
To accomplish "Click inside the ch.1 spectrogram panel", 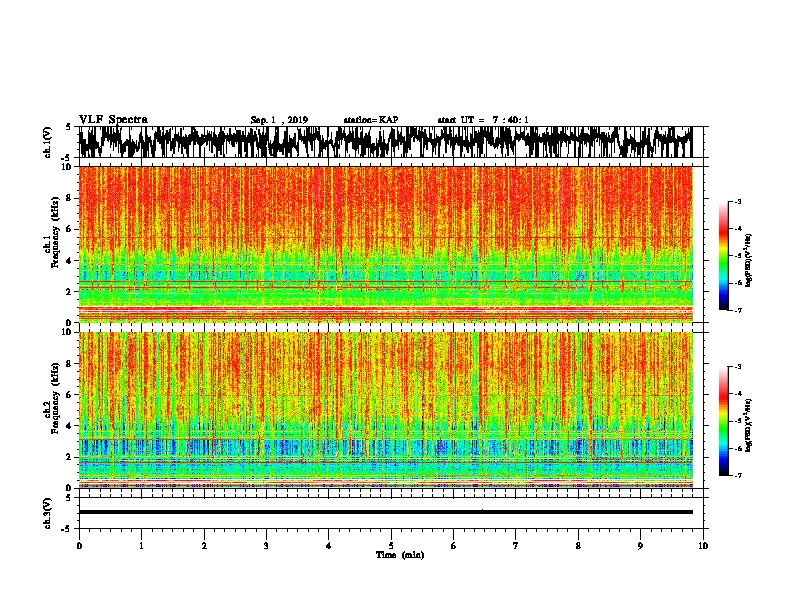I will click(x=385, y=244).
